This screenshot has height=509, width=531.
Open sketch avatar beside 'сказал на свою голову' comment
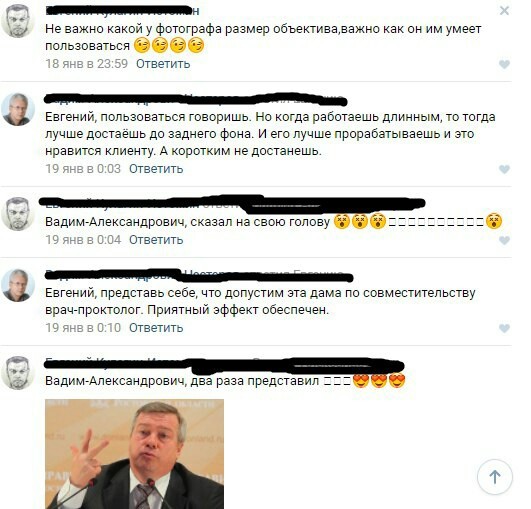click(x=18, y=214)
